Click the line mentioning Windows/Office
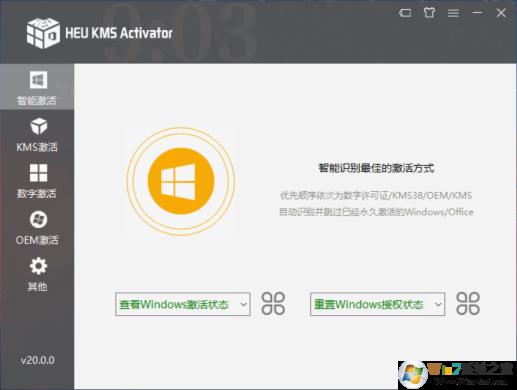 376,212
